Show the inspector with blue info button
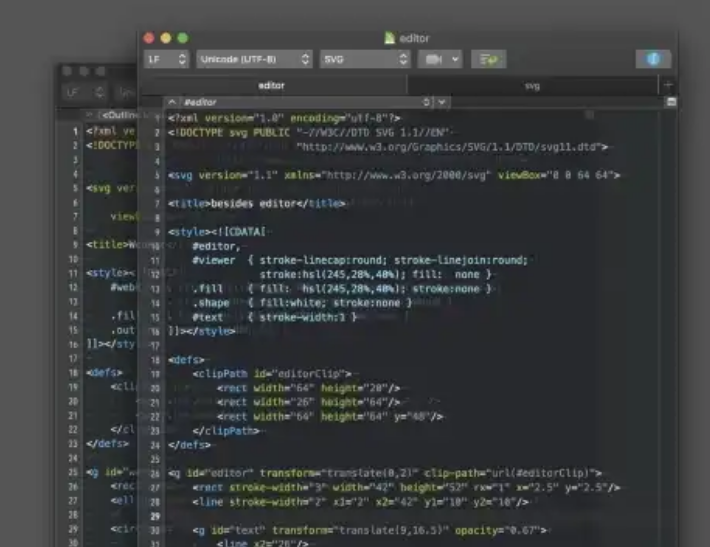The width and height of the screenshot is (710, 547). [653, 59]
